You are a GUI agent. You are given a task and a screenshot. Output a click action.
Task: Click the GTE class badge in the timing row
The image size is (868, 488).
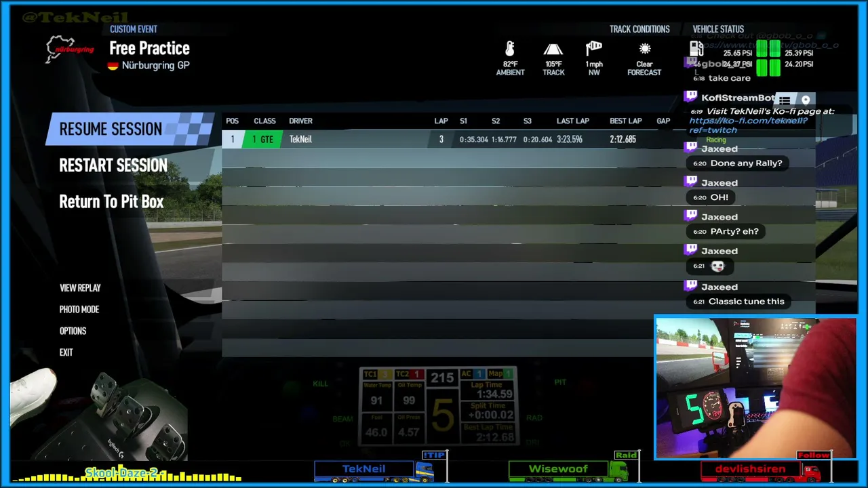263,140
